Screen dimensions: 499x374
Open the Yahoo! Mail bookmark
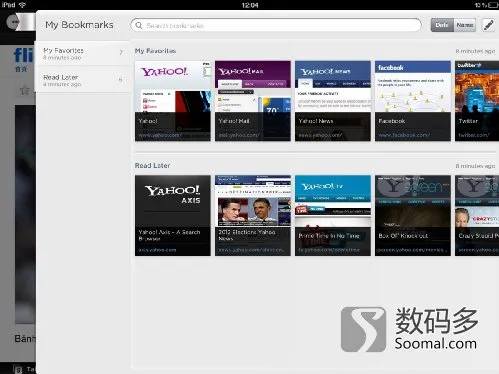(253, 101)
